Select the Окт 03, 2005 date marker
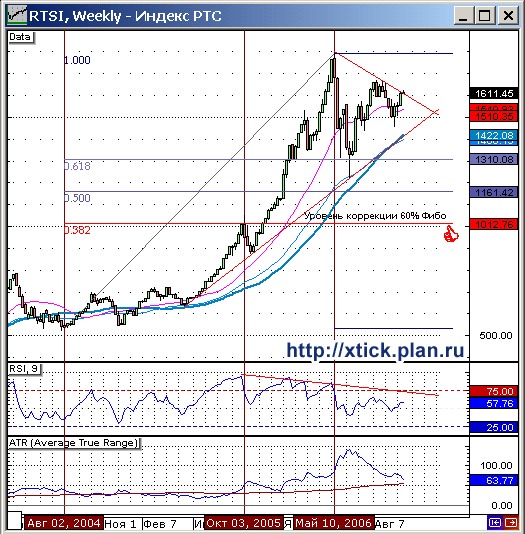 [x=243, y=523]
